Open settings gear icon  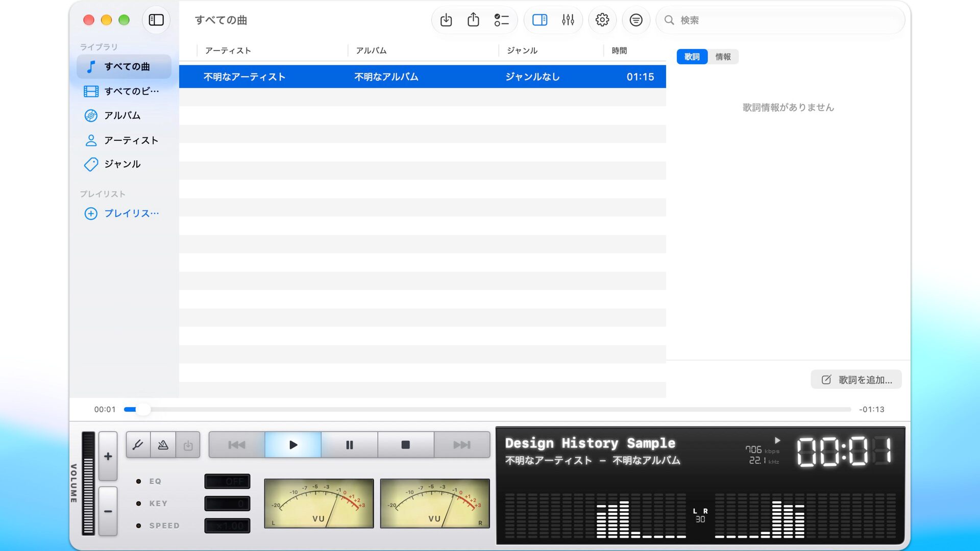602,20
